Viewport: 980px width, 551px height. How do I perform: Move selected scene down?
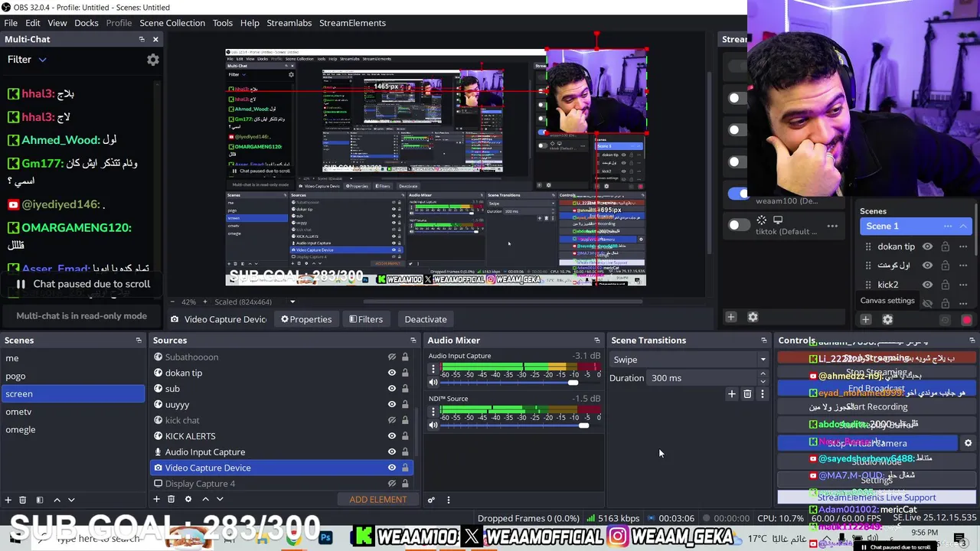71,500
